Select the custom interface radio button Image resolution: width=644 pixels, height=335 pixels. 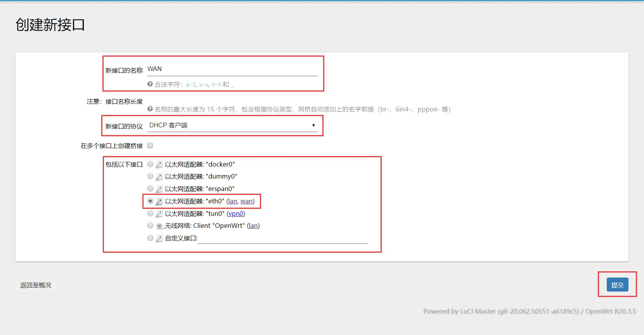[x=150, y=238]
